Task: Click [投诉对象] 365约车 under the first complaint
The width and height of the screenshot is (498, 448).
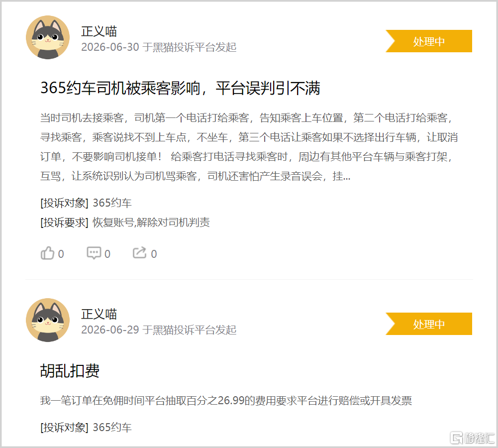Action: [86, 203]
